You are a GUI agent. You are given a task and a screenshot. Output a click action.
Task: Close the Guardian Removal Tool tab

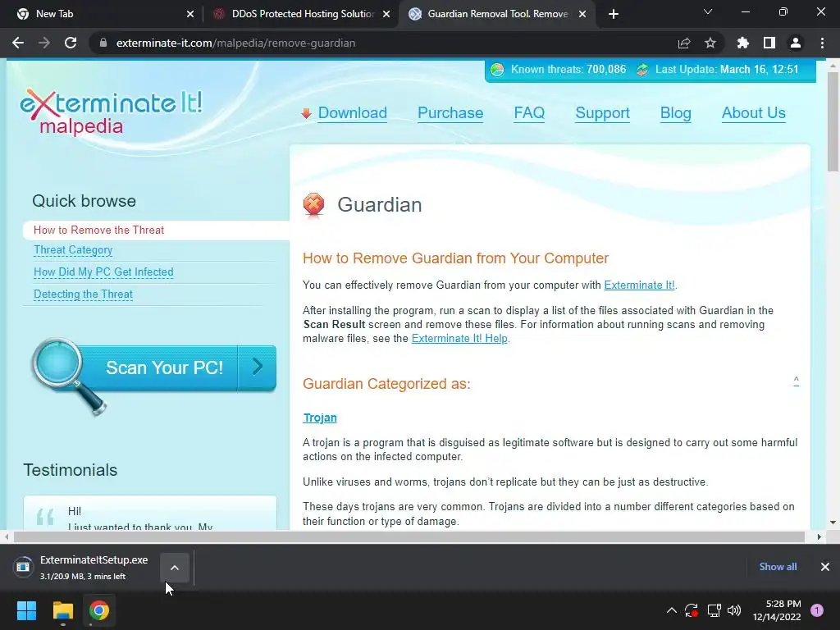tap(582, 14)
